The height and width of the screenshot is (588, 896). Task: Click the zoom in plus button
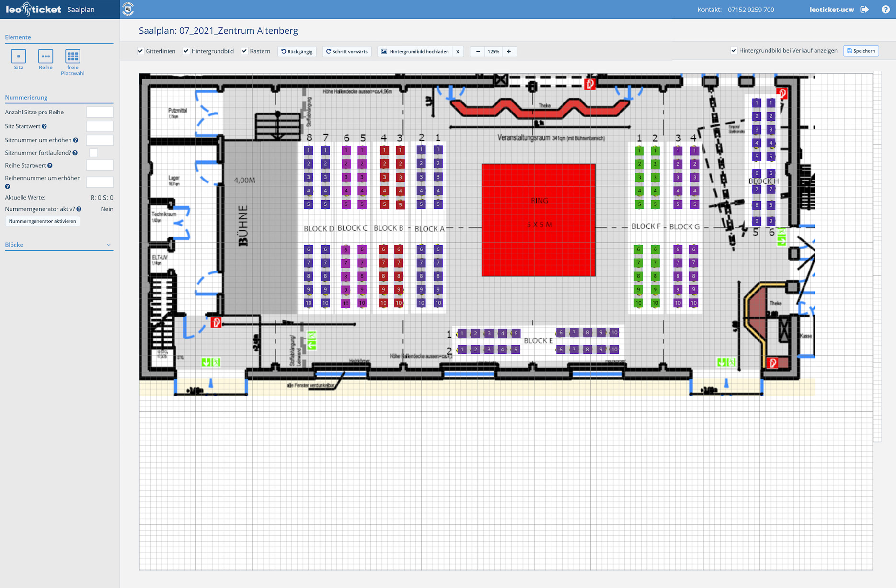tap(509, 51)
